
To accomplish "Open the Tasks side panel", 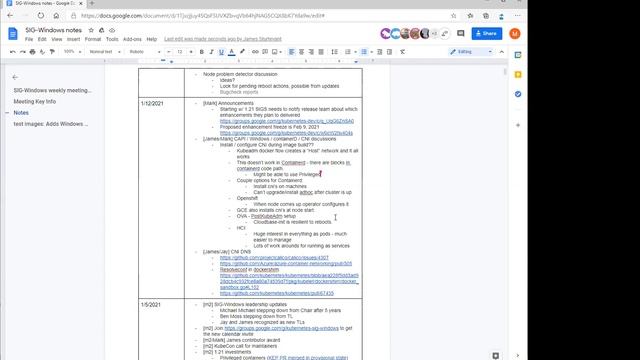I will pos(518,94).
